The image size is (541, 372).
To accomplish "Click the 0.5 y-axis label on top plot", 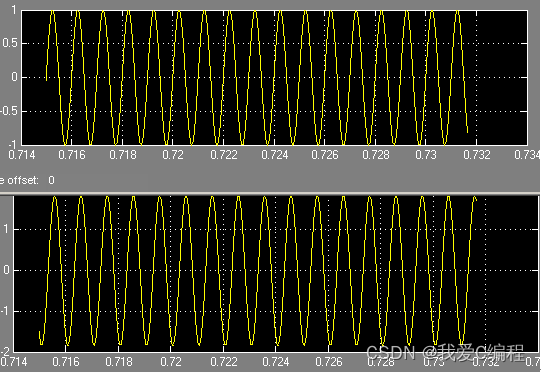I will pyautogui.click(x=9, y=43).
